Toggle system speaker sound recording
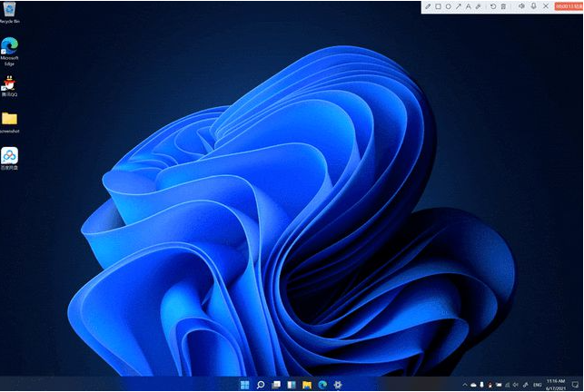584x392 pixels. coord(522,6)
